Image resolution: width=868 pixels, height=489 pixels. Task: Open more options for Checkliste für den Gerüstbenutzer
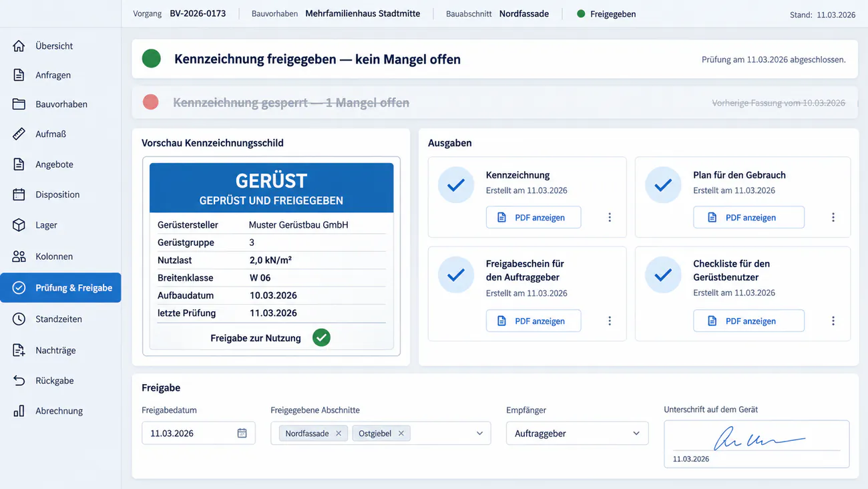833,321
